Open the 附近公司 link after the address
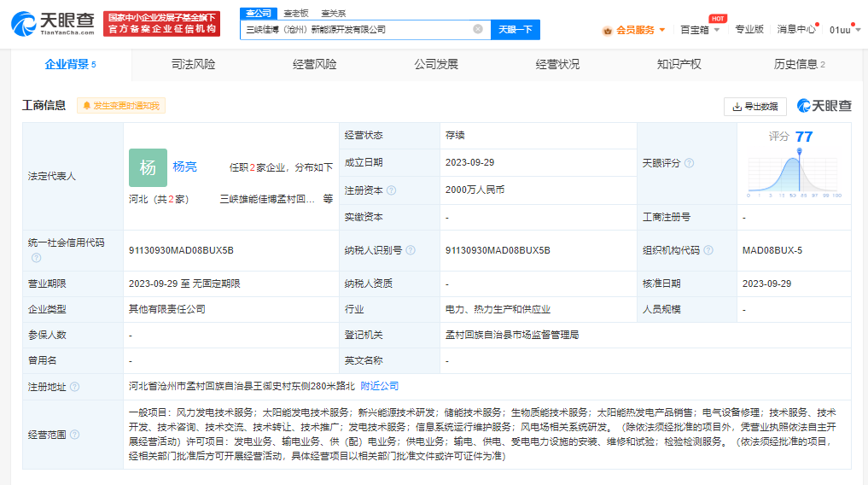The width and height of the screenshot is (868, 485). (x=379, y=387)
